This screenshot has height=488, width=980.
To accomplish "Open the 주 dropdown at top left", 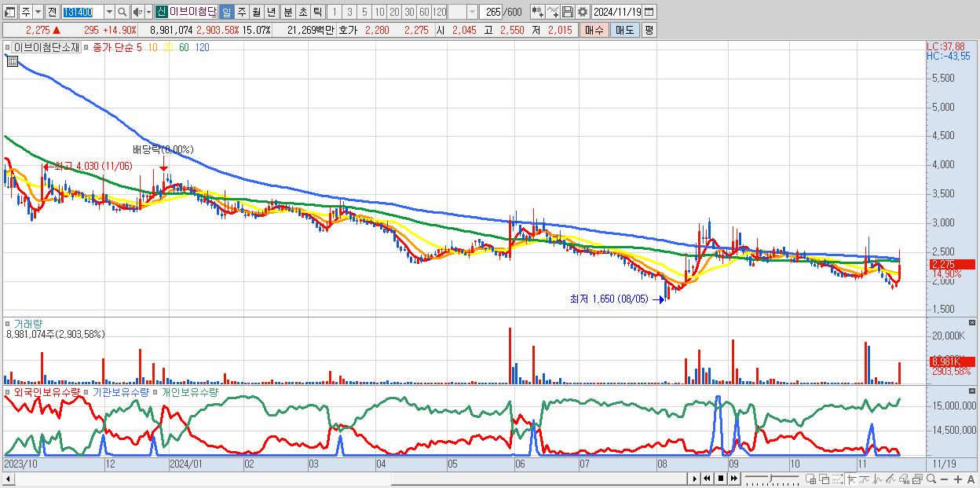I will click(x=38, y=12).
